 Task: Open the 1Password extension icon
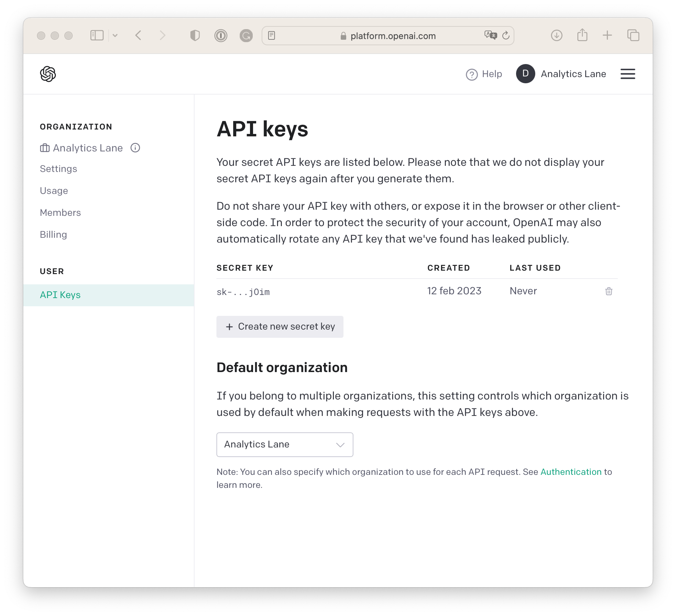221,36
